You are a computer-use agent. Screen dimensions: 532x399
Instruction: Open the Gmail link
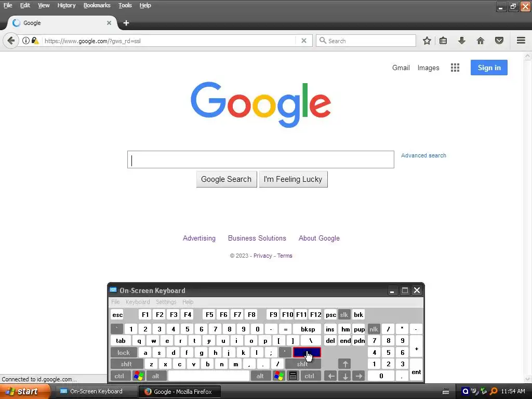[401, 68]
